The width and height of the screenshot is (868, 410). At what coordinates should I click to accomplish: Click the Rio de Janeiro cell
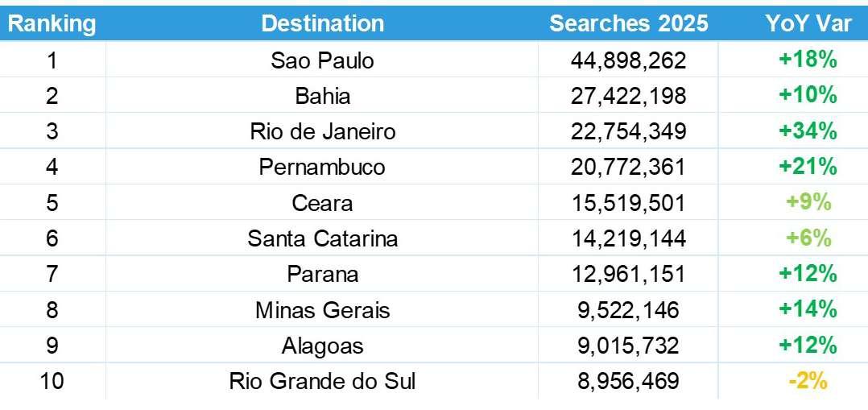(x=322, y=131)
